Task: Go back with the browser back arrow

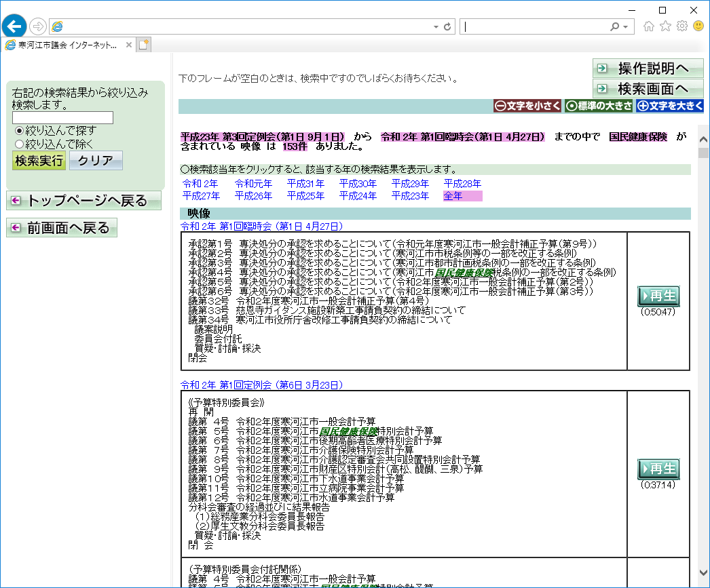Action: [14, 26]
